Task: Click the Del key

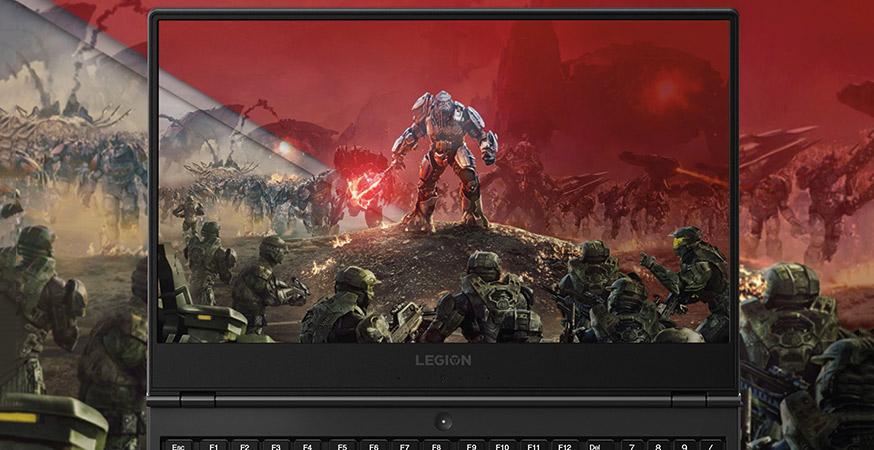Action: coord(600,446)
